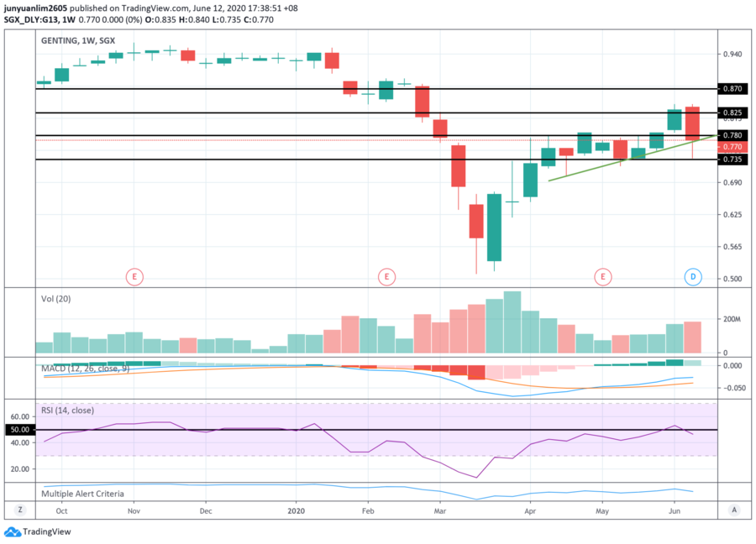Click the TradingView cloud logo

(x=12, y=531)
